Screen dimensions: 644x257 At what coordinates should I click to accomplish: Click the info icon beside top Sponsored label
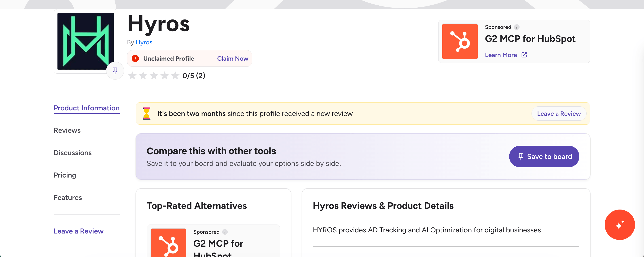pyautogui.click(x=517, y=27)
